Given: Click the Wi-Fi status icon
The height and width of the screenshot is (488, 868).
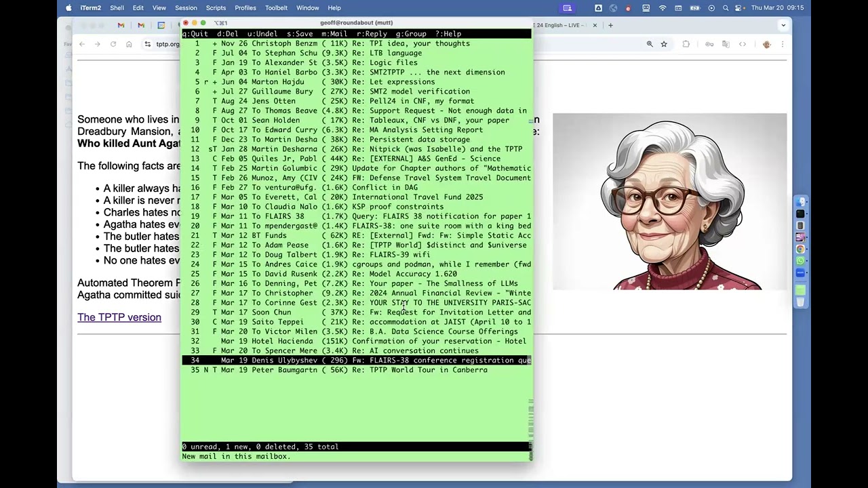Looking at the screenshot, I should click(663, 7).
